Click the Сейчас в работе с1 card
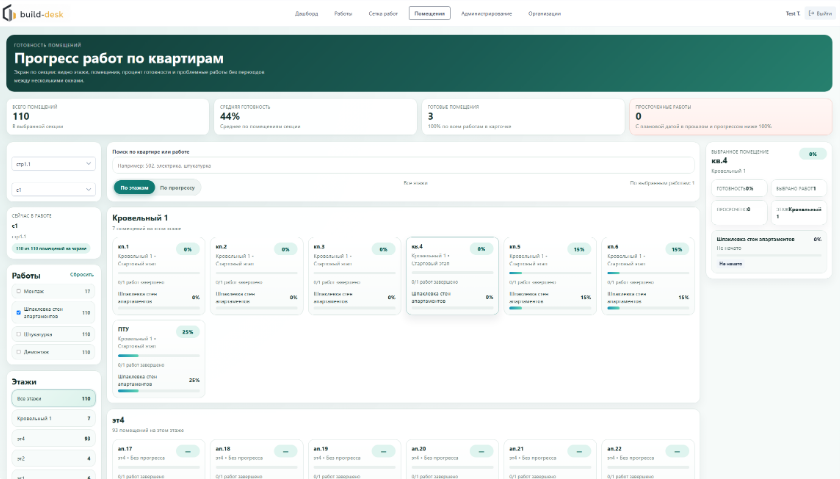The image size is (840, 479). 54,233
